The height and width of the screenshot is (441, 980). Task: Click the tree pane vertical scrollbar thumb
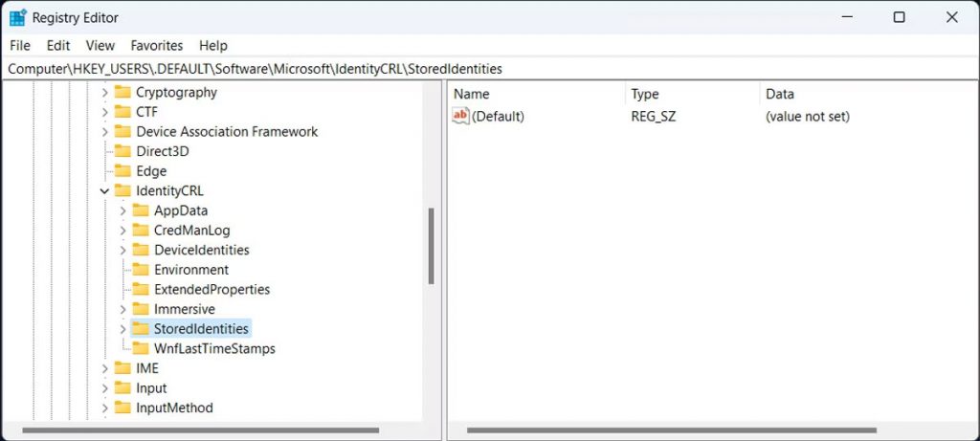431,246
